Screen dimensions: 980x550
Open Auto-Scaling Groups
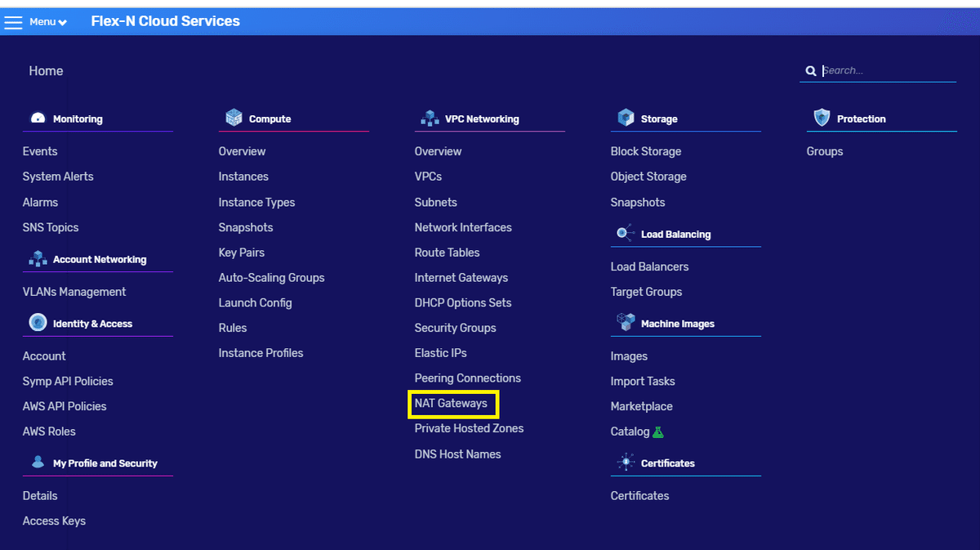coord(271,278)
